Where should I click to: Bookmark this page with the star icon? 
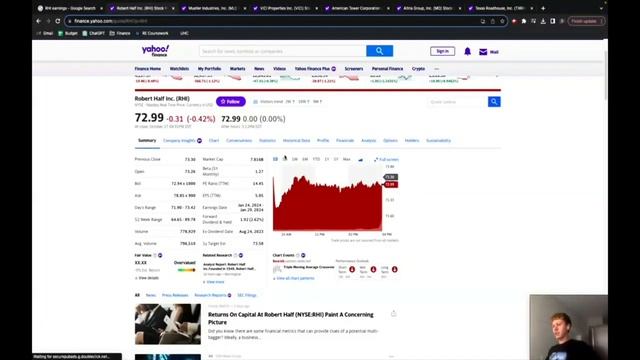click(x=502, y=21)
